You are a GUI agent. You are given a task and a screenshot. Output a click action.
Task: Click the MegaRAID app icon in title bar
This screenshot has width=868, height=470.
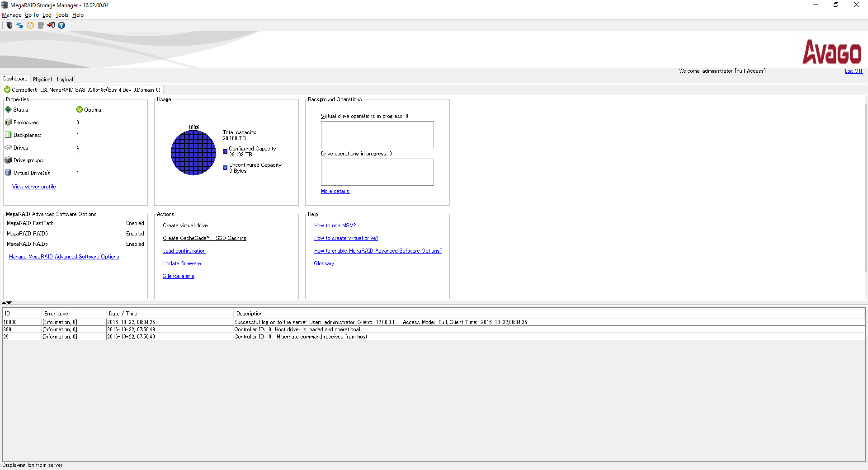(x=5, y=5)
